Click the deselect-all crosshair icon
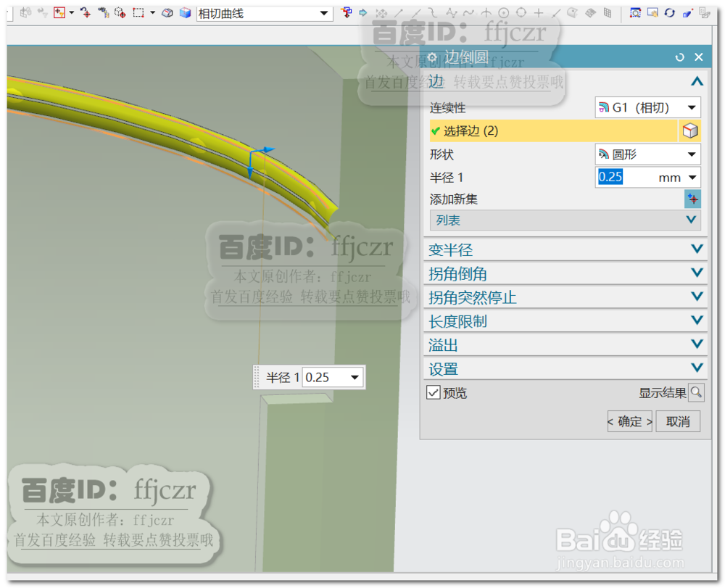725x588 pixels. [86, 12]
